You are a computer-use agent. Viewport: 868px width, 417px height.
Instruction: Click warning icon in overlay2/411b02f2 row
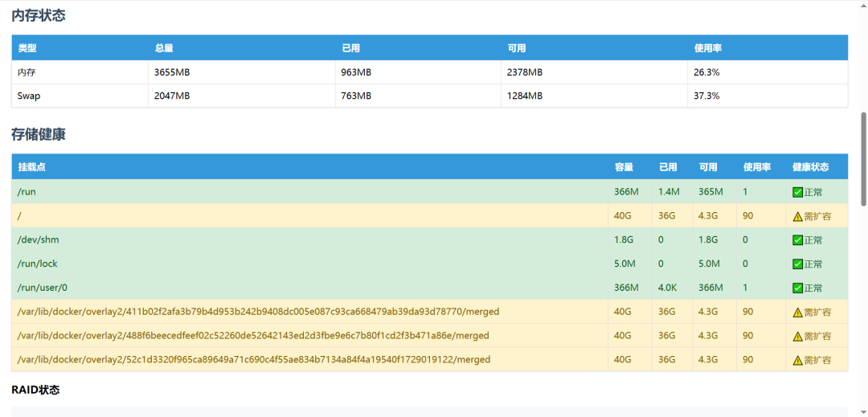tap(797, 313)
